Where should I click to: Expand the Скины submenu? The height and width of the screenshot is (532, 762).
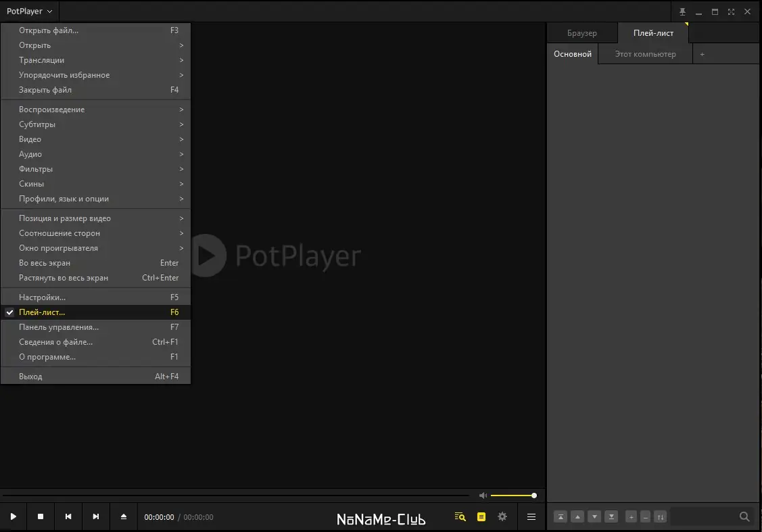point(96,184)
